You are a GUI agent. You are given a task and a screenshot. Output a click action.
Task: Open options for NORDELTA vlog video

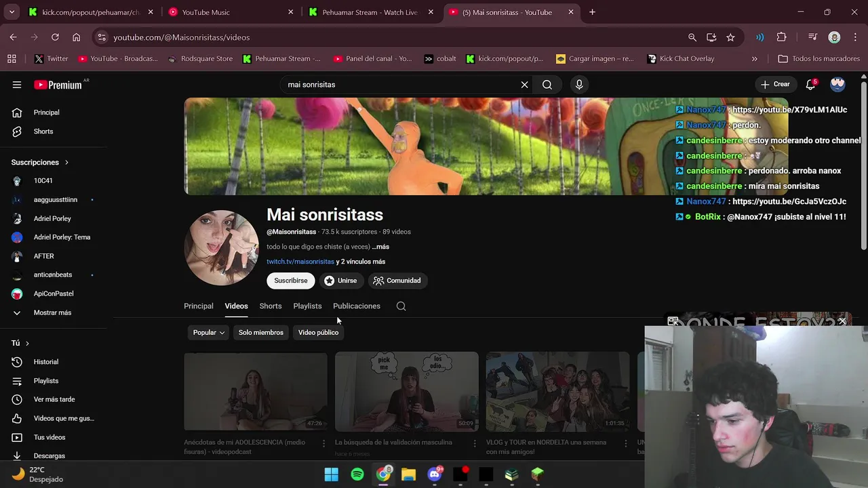click(626, 443)
